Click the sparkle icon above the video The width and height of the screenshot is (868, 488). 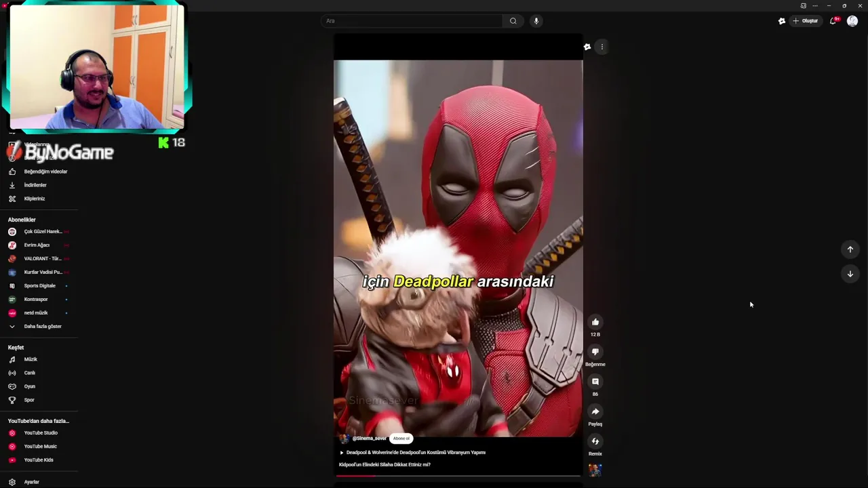tap(587, 47)
